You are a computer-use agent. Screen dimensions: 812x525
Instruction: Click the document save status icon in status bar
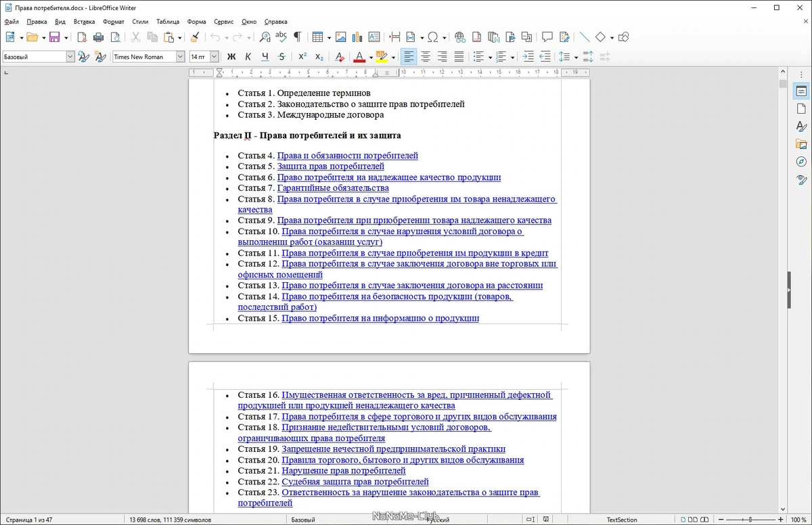pyautogui.click(x=545, y=520)
